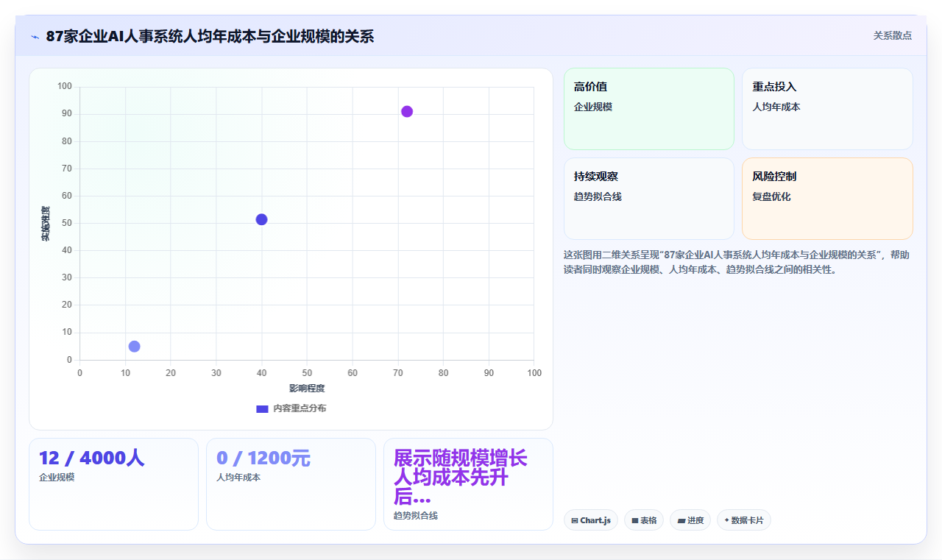
Task: Click 企业规模 in the 高价值 card
Action: coord(593,107)
